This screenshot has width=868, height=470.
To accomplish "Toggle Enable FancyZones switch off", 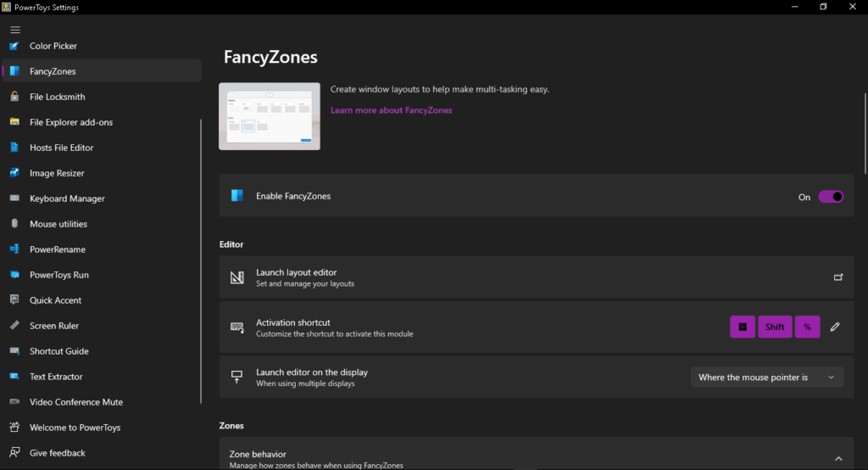I will (x=831, y=197).
